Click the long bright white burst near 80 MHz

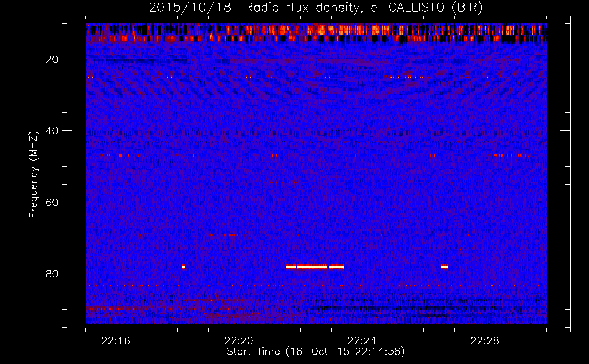315,267
